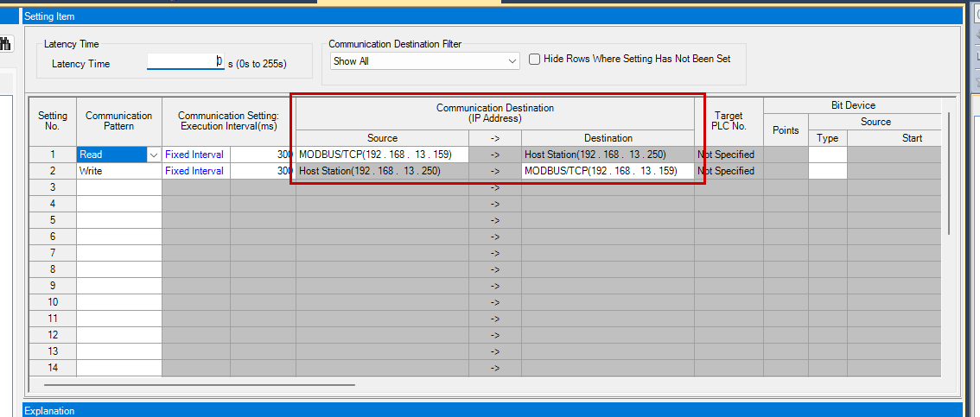980x417 pixels.
Task: Open the Communication Destination Filter dropdown
Action: click(425, 61)
